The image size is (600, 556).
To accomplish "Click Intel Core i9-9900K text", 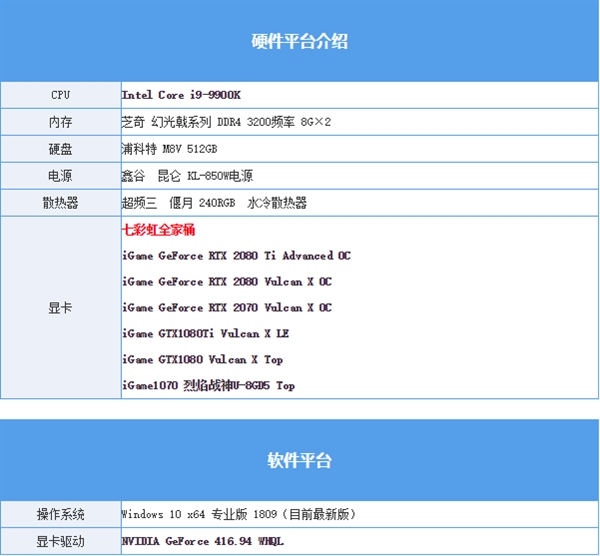I will pos(181,95).
